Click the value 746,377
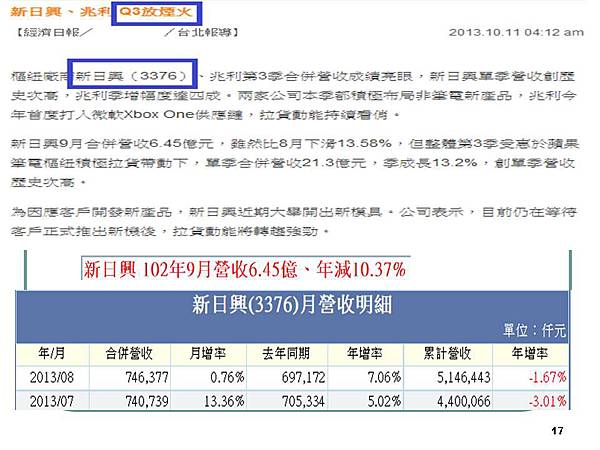This screenshot has width=600, height=450. coord(147,378)
